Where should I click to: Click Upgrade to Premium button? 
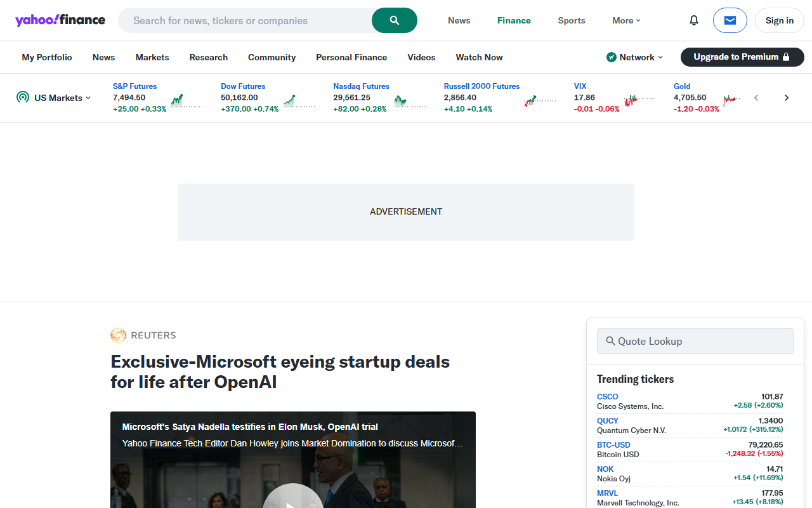(x=742, y=57)
